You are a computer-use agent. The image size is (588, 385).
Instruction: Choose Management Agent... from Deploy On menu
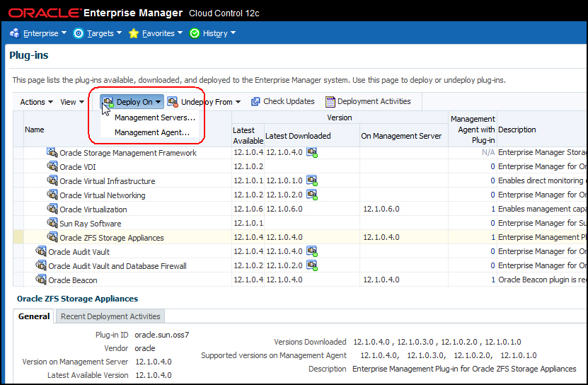(152, 132)
